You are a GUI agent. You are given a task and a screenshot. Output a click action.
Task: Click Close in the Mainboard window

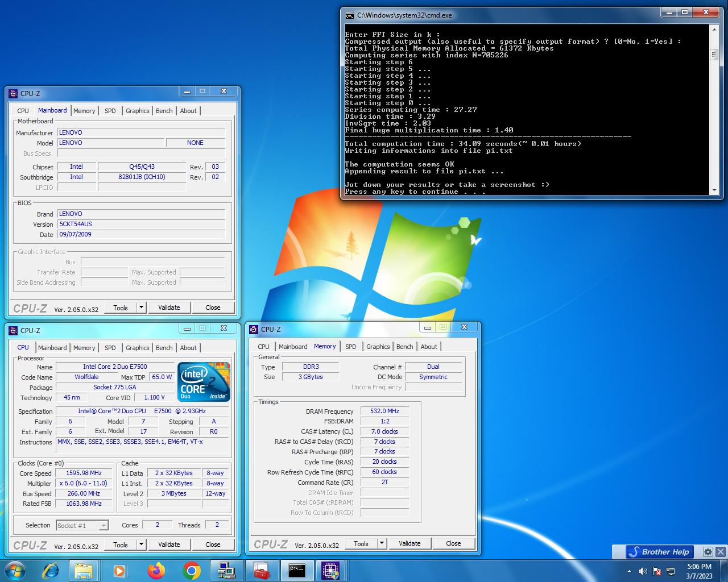point(213,307)
